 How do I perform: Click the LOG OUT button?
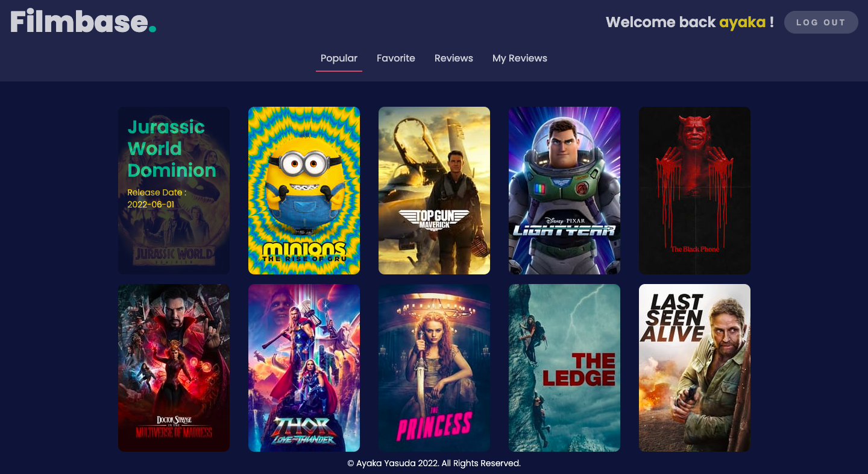(x=821, y=22)
